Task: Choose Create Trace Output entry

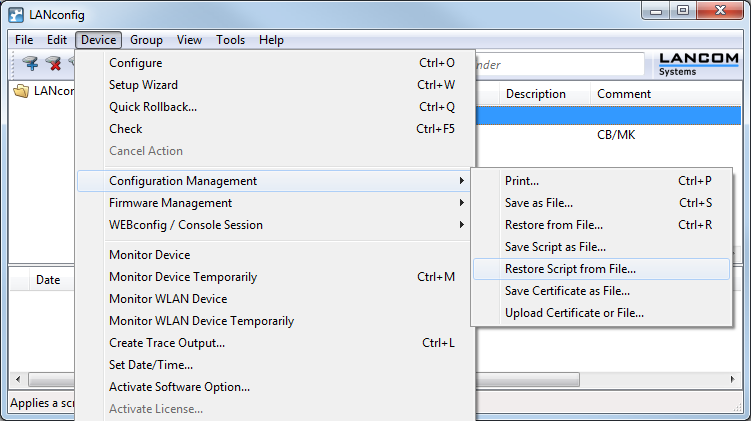Action: click(166, 343)
